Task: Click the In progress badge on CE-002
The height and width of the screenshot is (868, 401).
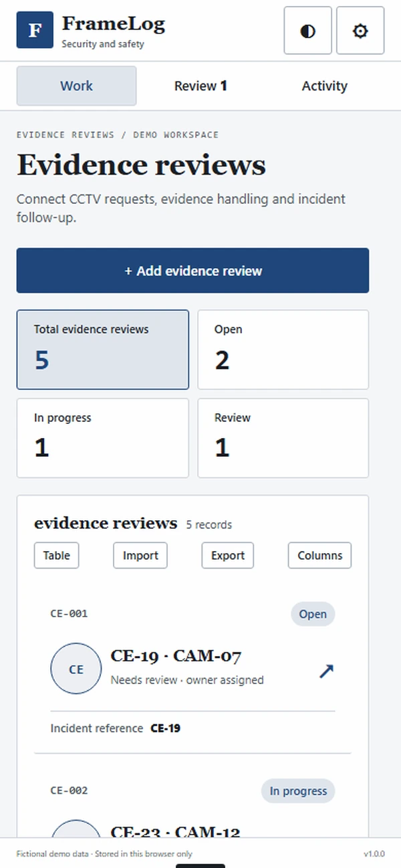Action: [x=298, y=791]
